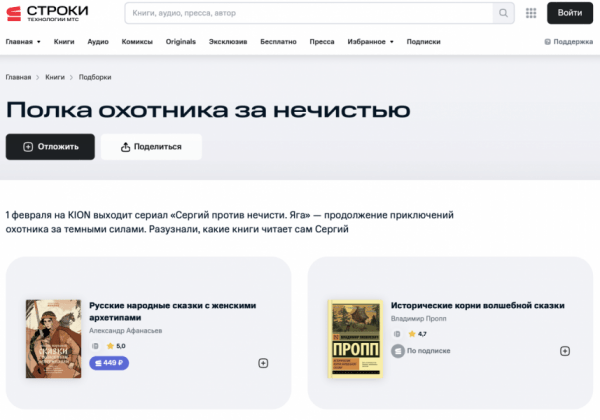Open Русские народные сказки с женскими архетипами title

coord(173,311)
